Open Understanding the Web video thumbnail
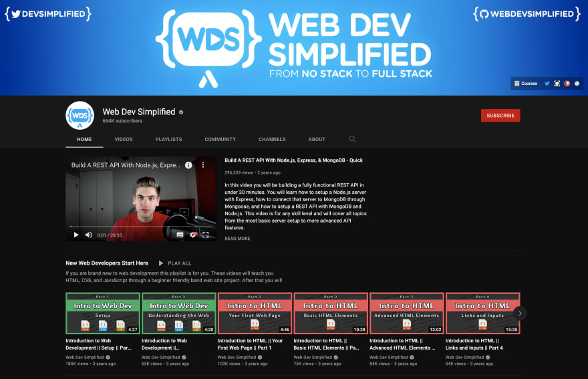588x379 pixels. click(179, 313)
